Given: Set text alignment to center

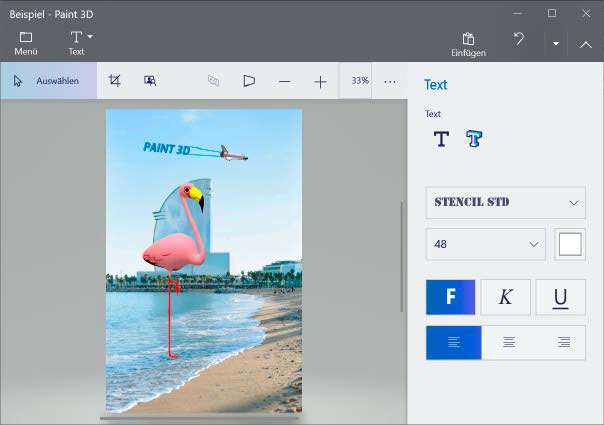Looking at the screenshot, I should pos(509,343).
